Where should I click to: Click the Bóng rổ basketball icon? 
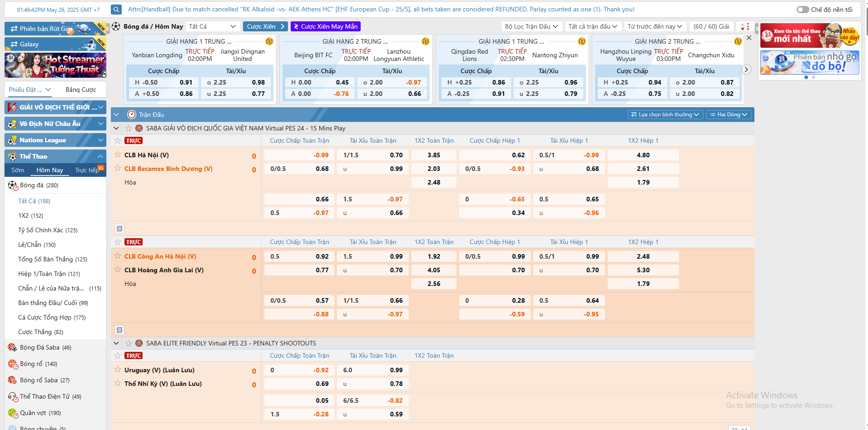[12, 364]
